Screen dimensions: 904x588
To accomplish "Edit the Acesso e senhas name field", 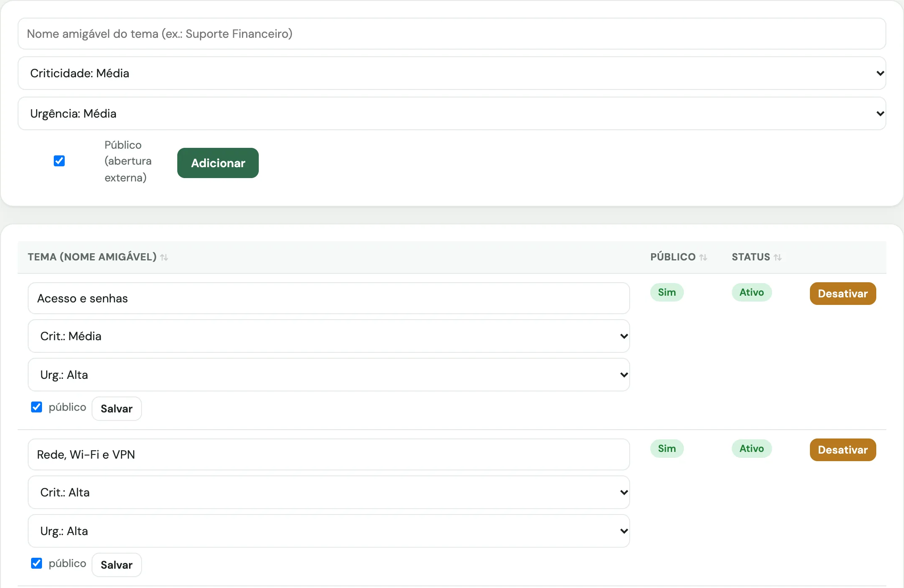I will [x=329, y=298].
